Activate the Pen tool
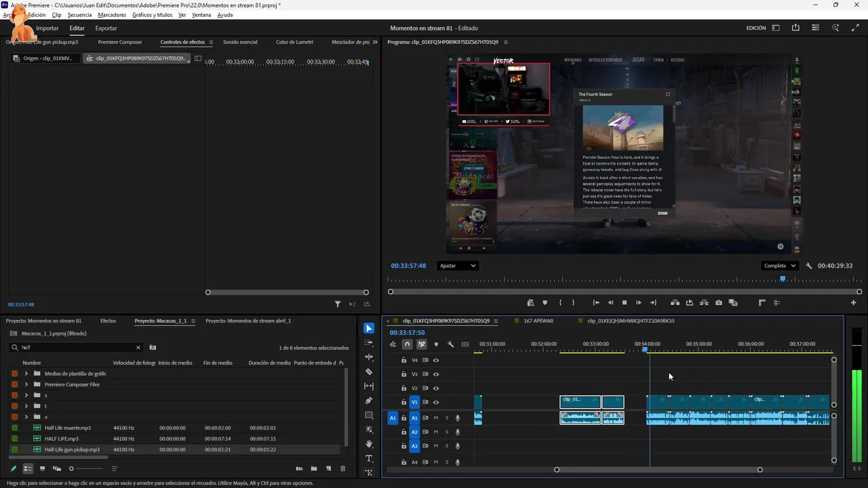Image resolution: width=868 pixels, height=488 pixels. pyautogui.click(x=369, y=401)
